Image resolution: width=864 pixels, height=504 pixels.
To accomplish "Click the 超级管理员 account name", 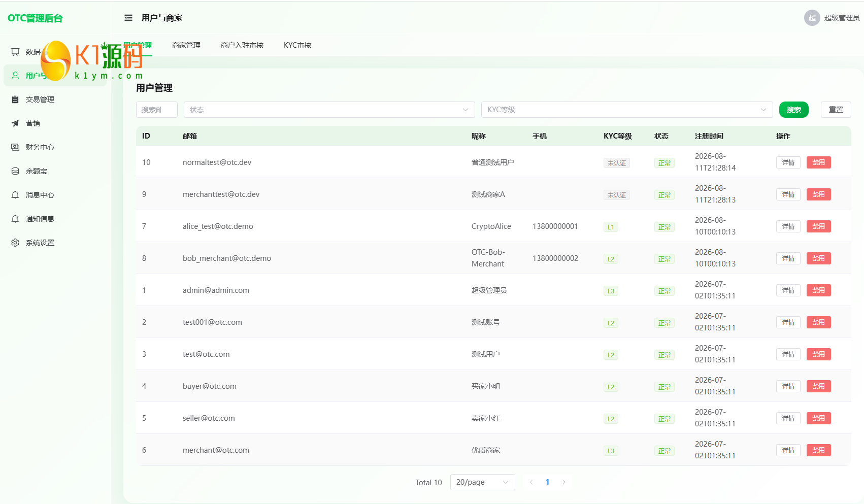I will [842, 18].
